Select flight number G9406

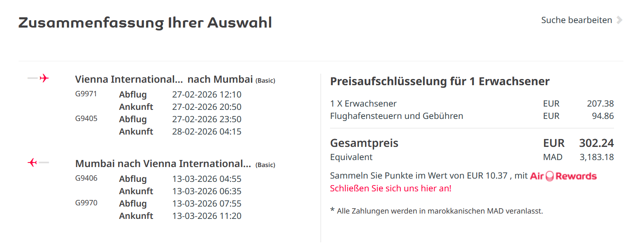pyautogui.click(x=86, y=178)
